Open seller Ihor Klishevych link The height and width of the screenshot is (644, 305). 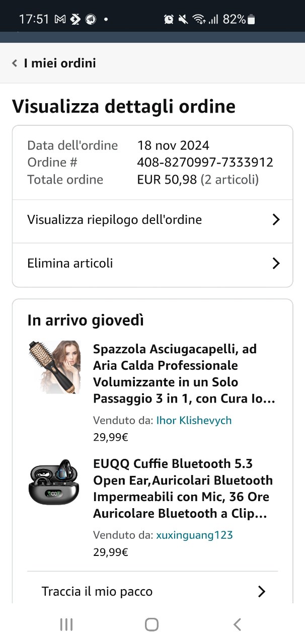194,420
